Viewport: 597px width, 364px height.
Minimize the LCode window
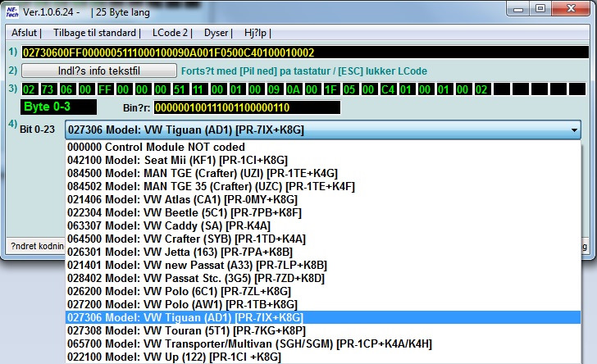click(x=518, y=9)
